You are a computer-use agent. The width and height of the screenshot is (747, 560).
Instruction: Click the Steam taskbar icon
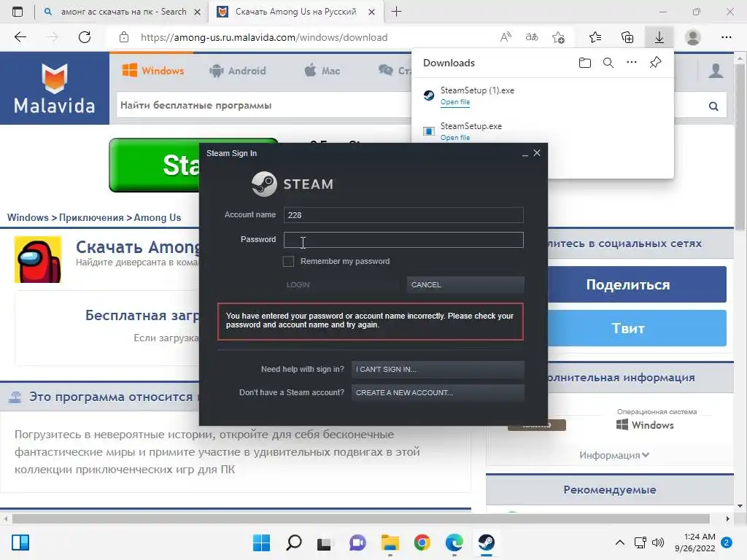pyautogui.click(x=487, y=542)
